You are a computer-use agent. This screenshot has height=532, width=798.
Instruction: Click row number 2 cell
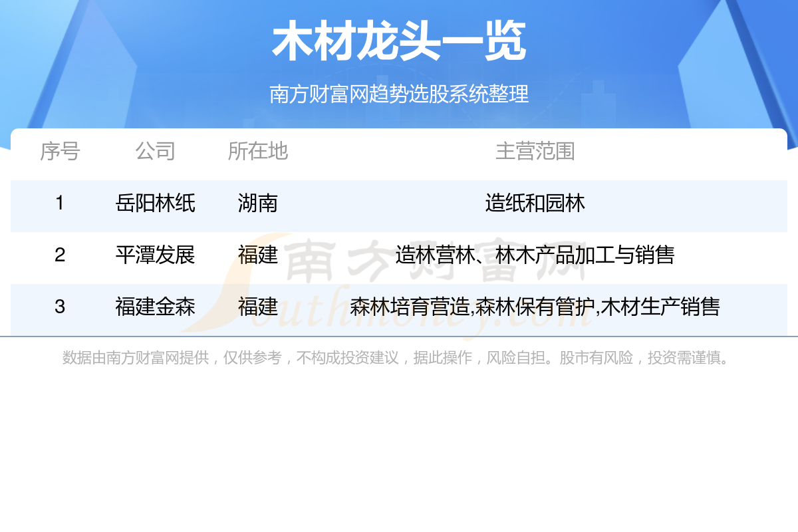coord(60,255)
